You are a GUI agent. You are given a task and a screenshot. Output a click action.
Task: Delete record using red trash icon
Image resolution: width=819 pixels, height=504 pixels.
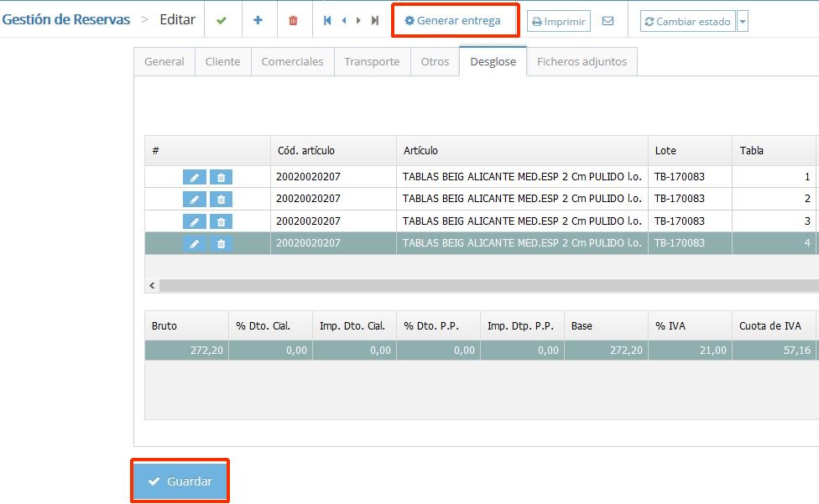[293, 20]
